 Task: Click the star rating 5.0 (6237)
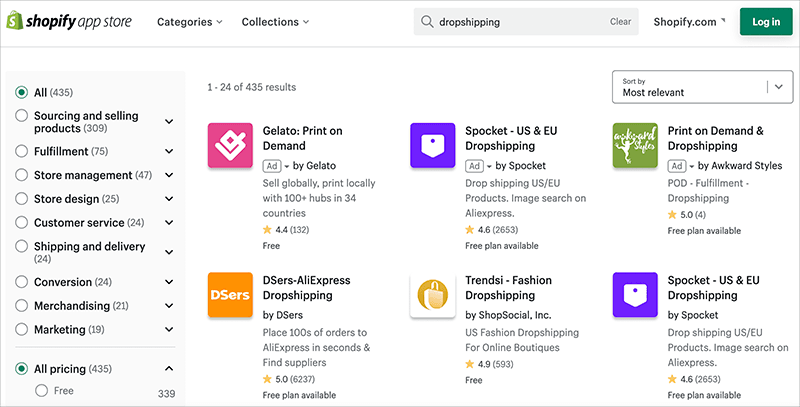289,379
